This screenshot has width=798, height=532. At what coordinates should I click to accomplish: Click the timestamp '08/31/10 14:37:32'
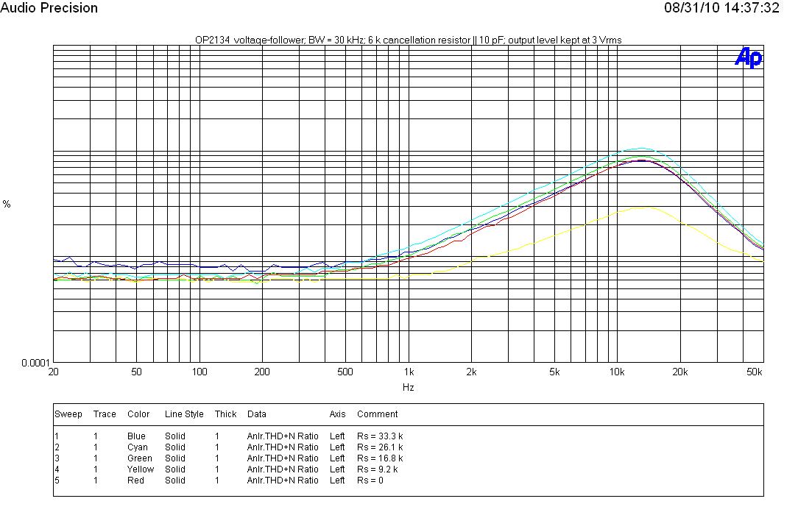[721, 7]
